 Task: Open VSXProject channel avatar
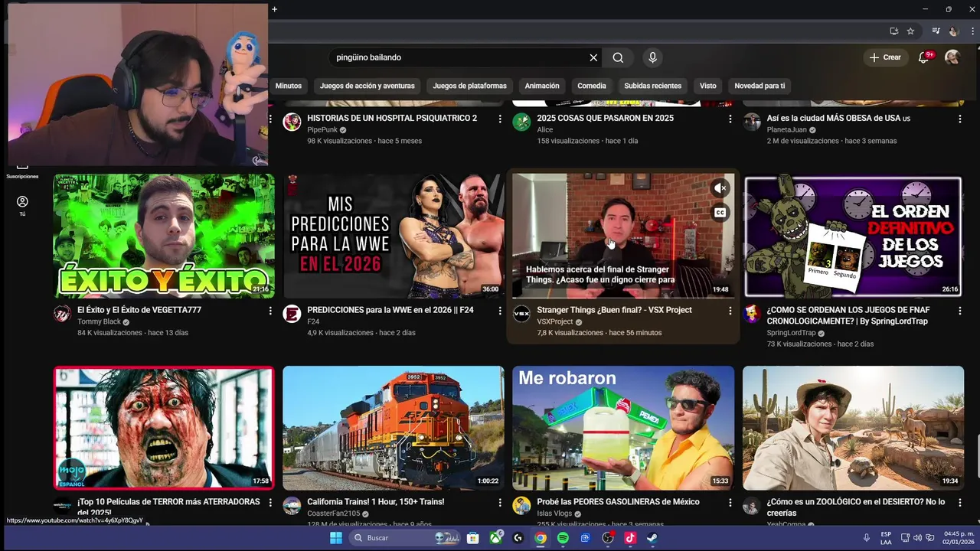[x=521, y=314]
